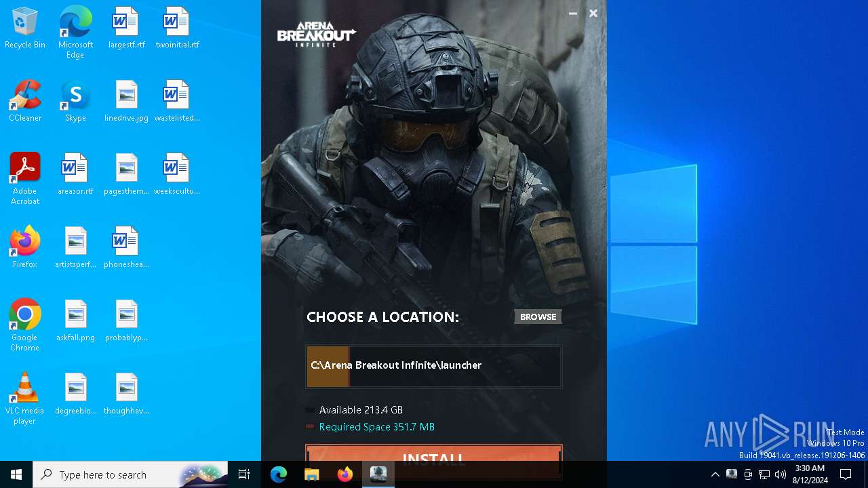Select twoinitial.rtf desktop file

click(x=177, y=28)
